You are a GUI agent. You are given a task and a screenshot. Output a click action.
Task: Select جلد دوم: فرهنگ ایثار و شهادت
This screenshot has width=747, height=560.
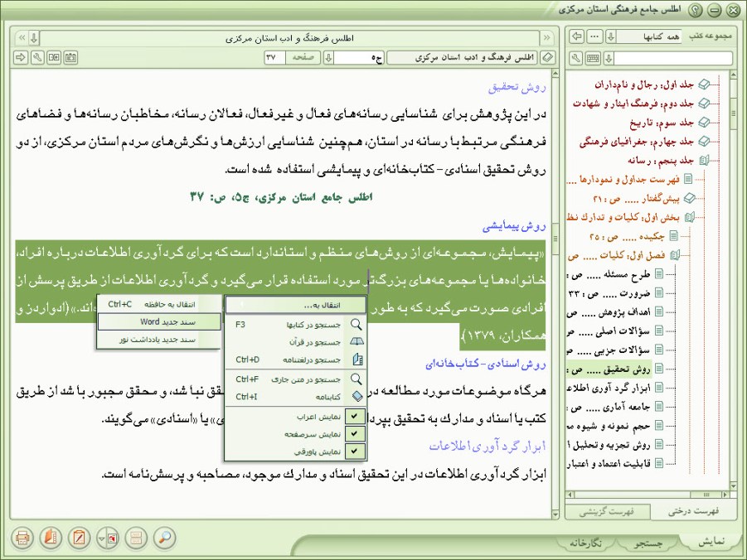633,104
